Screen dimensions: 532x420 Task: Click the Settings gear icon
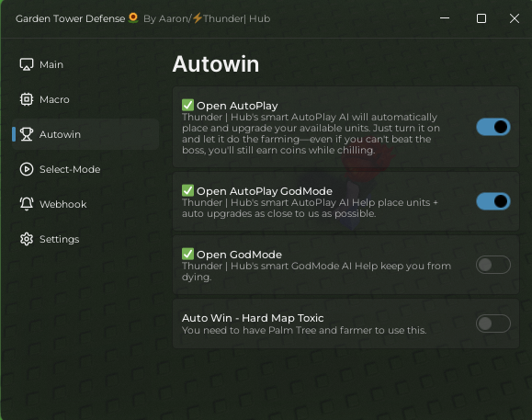tap(27, 239)
